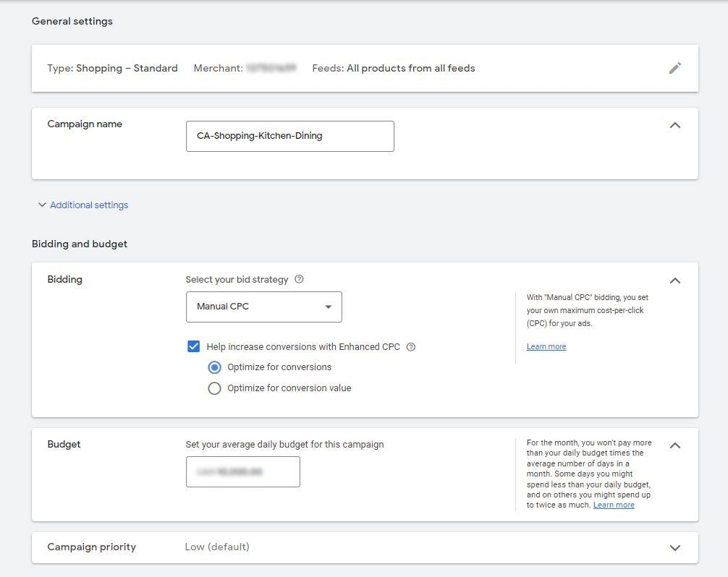The height and width of the screenshot is (577, 728).
Task: Collapse the Campaign name section
Action: [x=675, y=124]
